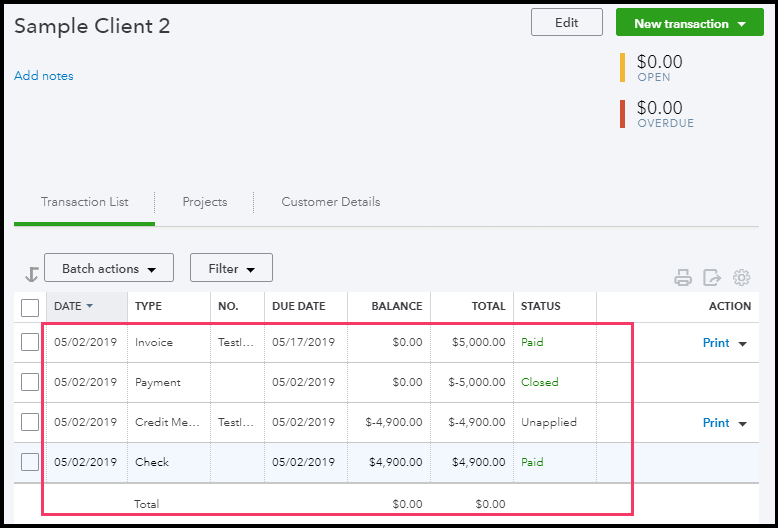The image size is (778, 528).
Task: Expand the Invoice row action arrow
Action: coord(743,343)
